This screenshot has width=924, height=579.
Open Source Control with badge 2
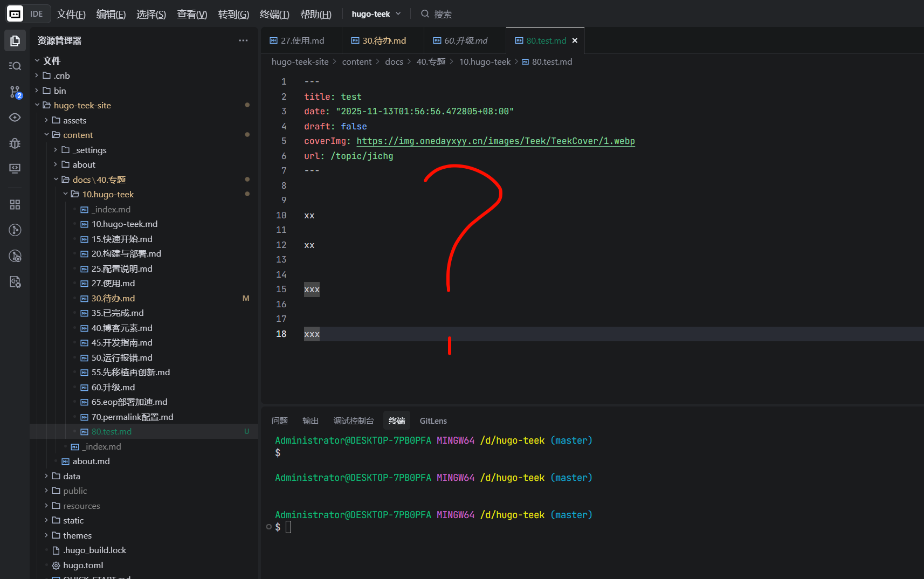15,92
